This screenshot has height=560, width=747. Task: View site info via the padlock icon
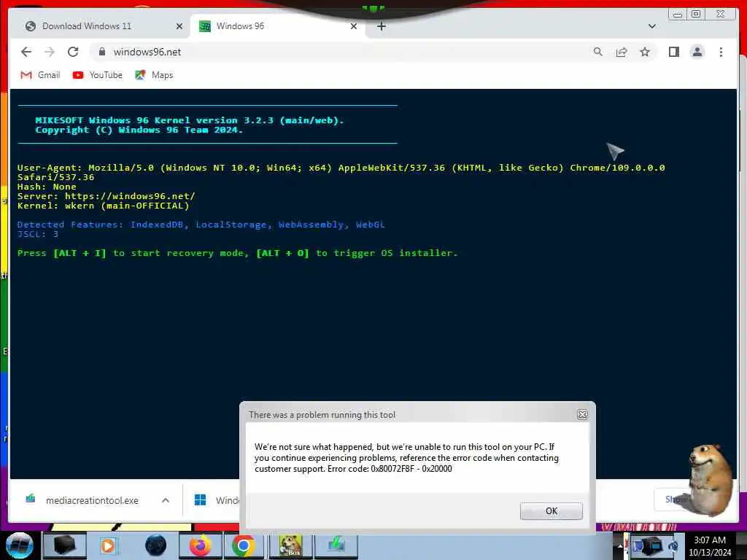click(x=102, y=52)
